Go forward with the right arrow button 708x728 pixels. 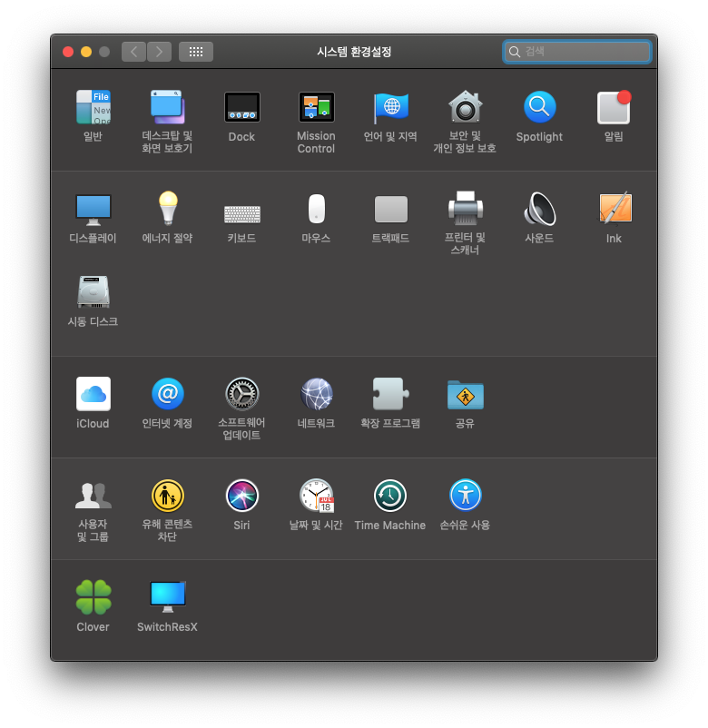pos(159,52)
